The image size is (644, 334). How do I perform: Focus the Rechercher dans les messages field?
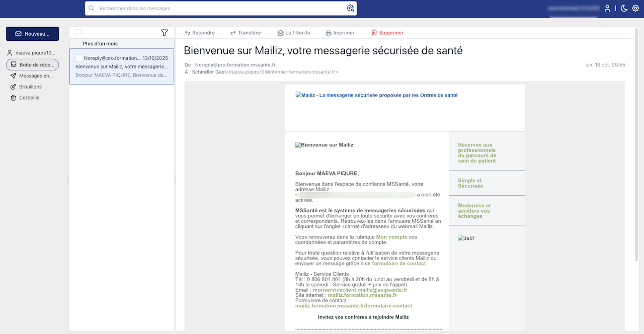tap(221, 8)
